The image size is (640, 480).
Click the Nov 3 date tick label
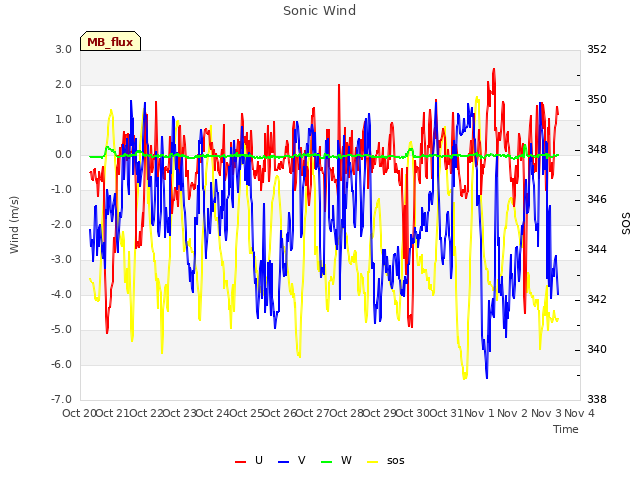point(546,413)
